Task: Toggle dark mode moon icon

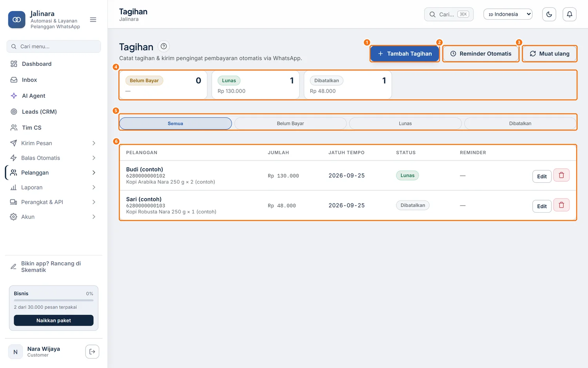Action: (549, 14)
